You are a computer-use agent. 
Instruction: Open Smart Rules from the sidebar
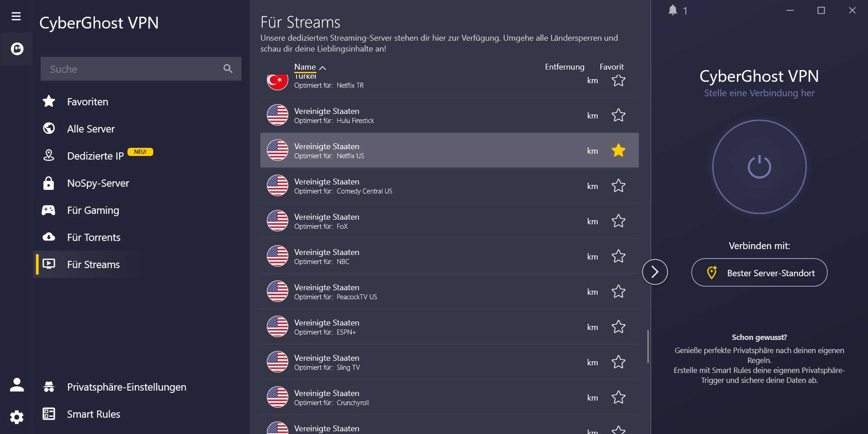point(93,414)
